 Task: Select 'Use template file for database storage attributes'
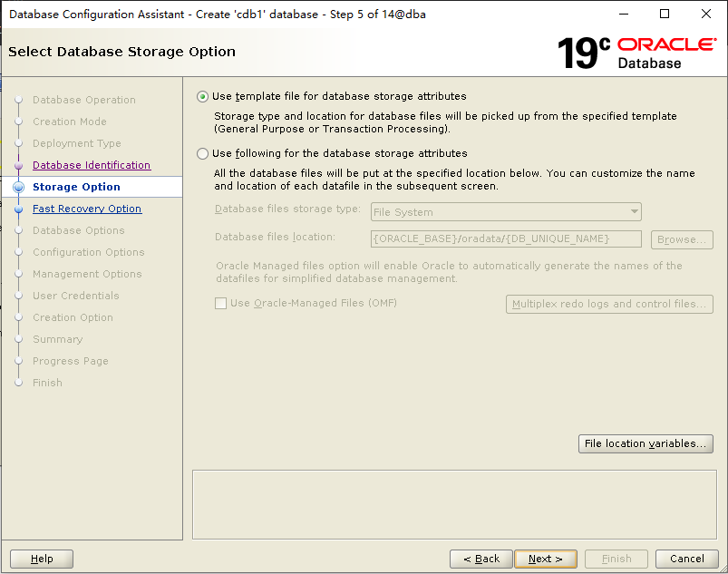[202, 97]
